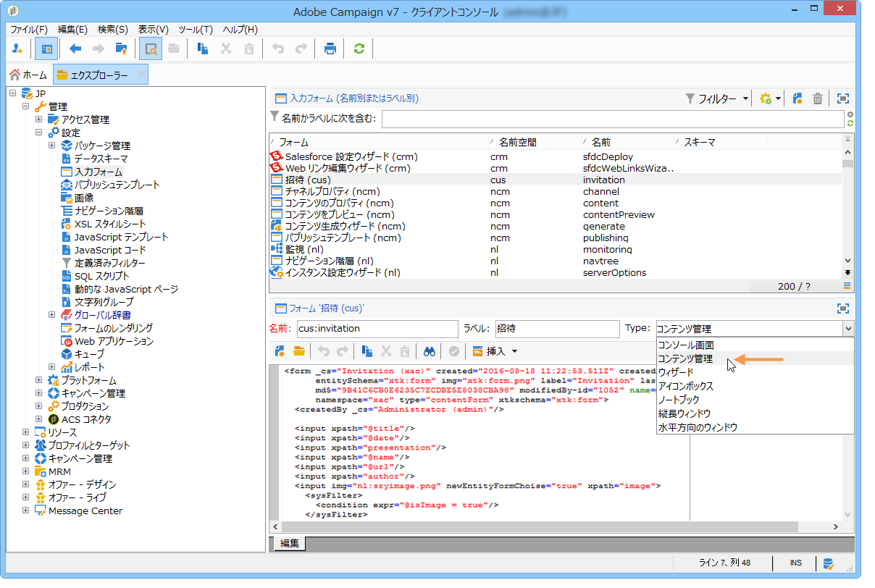The image size is (875, 588).
Task: Select the Salesforce 設定ウィザード (crm) row
Action: pos(555,156)
